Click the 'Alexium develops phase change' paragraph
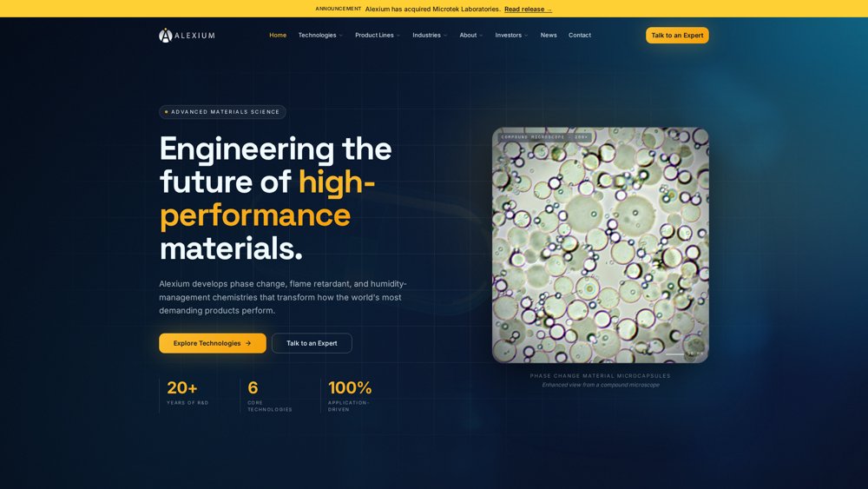The image size is (868, 489). click(283, 297)
